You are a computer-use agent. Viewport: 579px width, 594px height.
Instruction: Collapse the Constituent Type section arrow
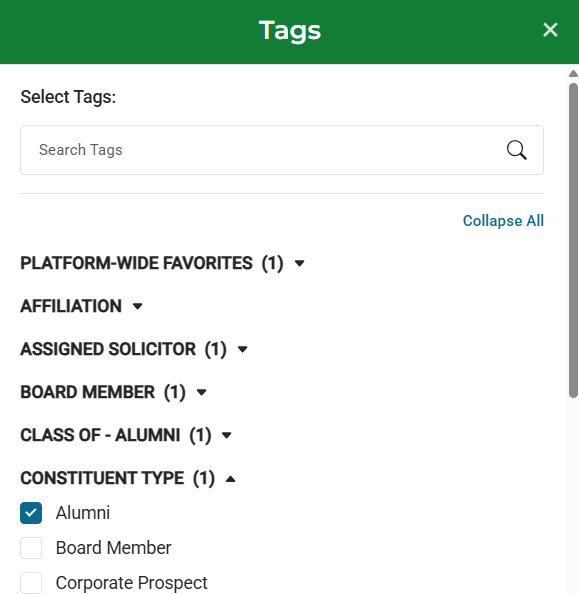pyautogui.click(x=230, y=479)
